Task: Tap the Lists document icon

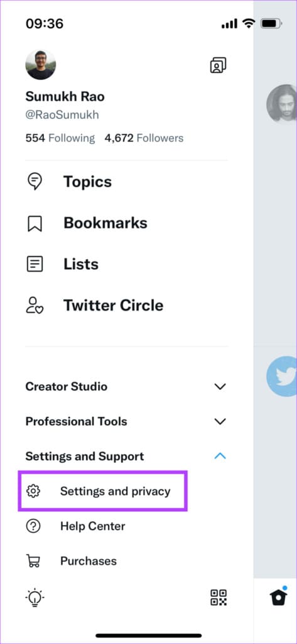Action: (35, 264)
